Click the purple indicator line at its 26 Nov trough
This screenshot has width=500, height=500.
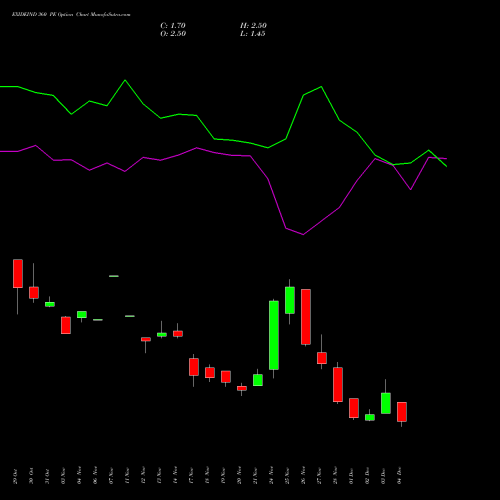point(303,234)
